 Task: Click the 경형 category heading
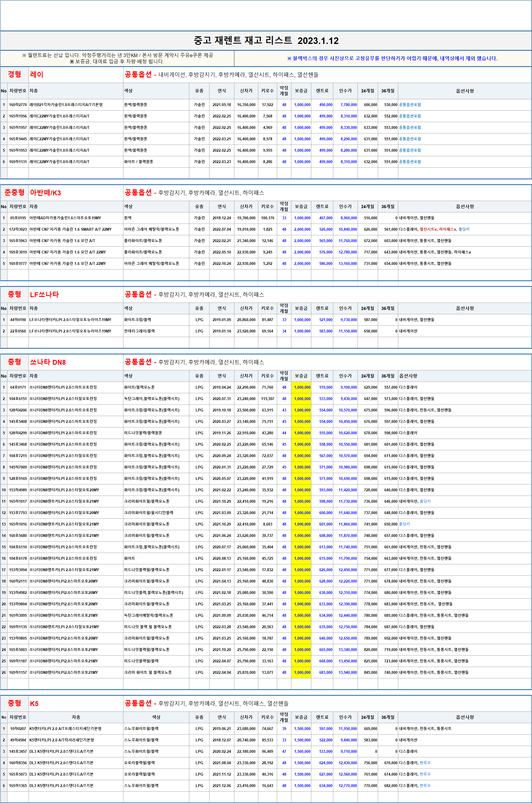(14, 74)
